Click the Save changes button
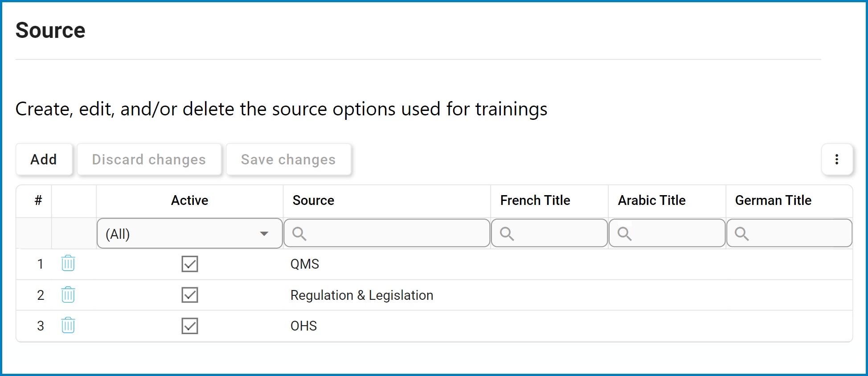The width and height of the screenshot is (868, 376). [288, 159]
